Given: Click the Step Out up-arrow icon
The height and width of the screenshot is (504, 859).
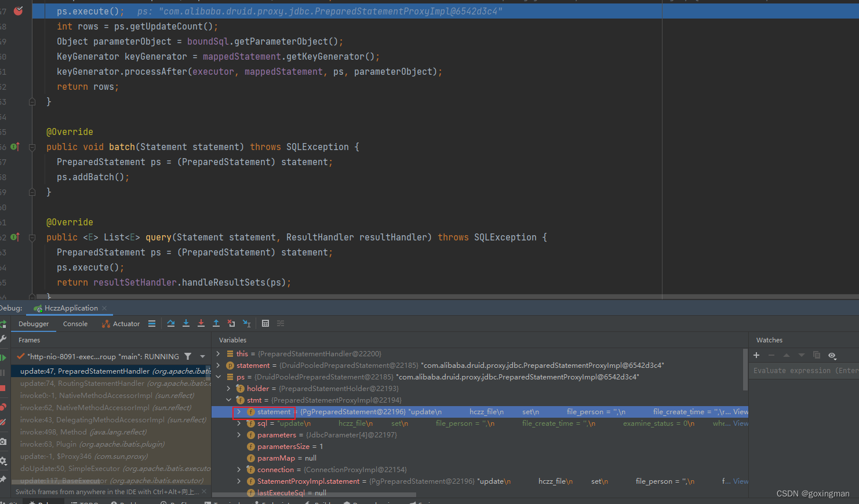Looking at the screenshot, I should point(216,323).
